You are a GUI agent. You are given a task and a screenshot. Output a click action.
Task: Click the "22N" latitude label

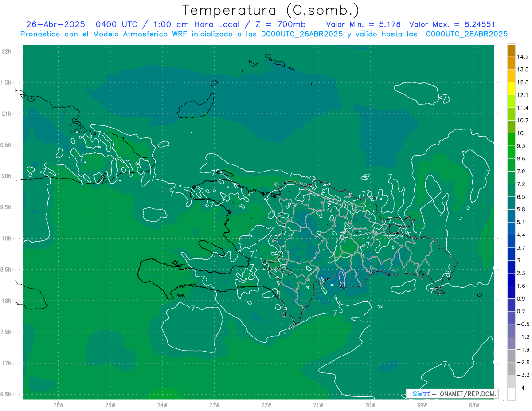click(x=7, y=51)
